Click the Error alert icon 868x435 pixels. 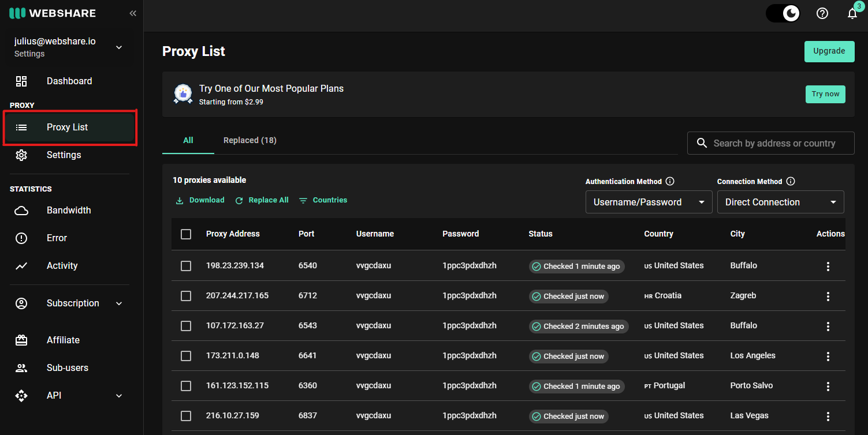pos(21,238)
